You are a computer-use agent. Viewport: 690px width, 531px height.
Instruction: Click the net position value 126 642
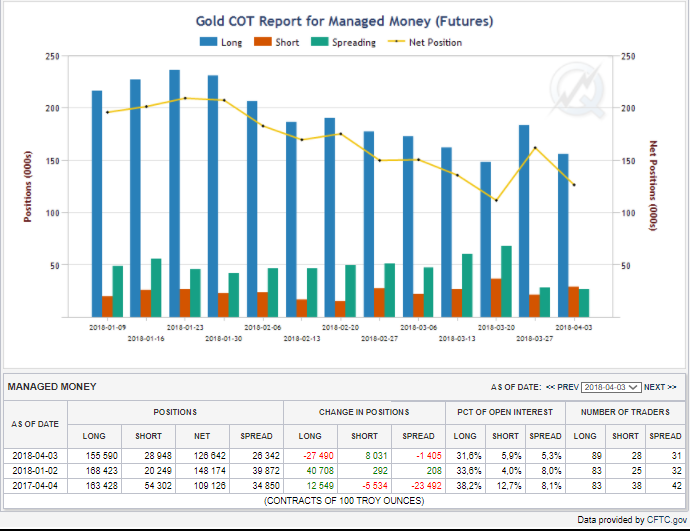[209, 456]
